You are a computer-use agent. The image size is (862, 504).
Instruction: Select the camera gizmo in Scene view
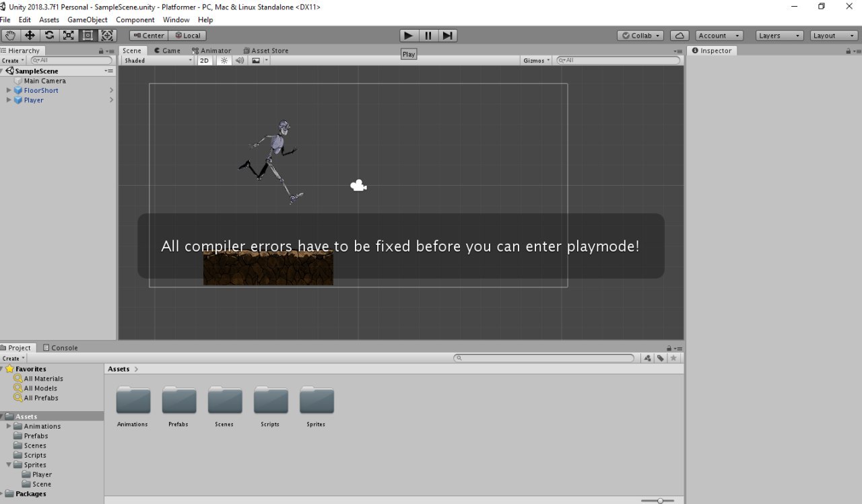(x=358, y=186)
